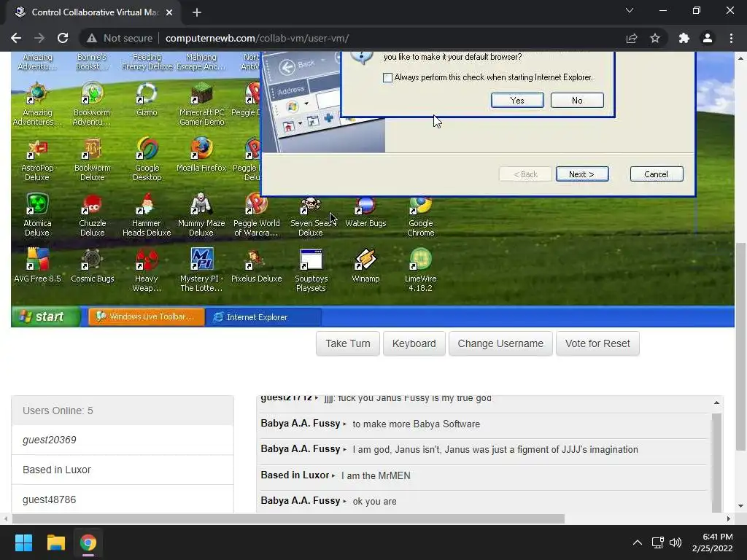Click chat message 'ok you are'

[374, 502]
